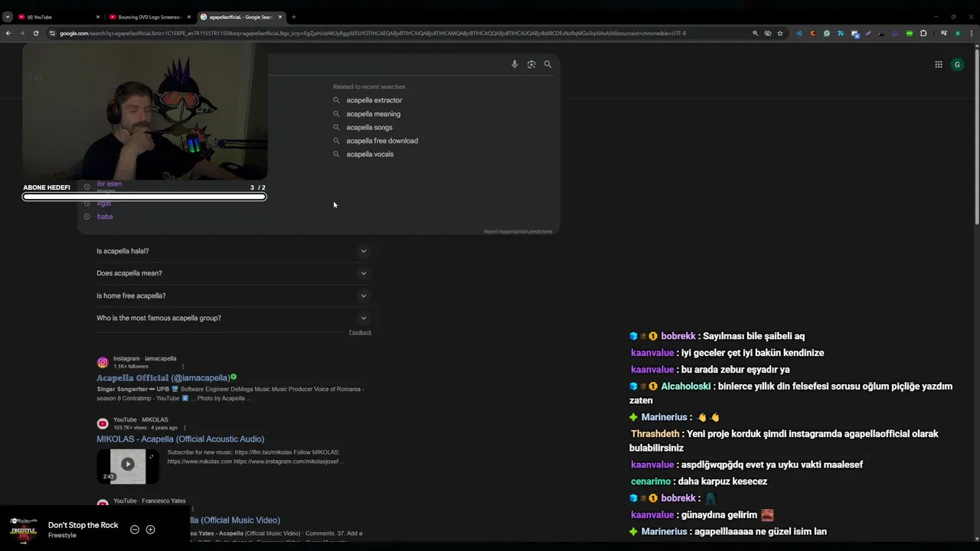Click the zoom magnifier icon in address bar
980x551 pixels.
point(755,33)
